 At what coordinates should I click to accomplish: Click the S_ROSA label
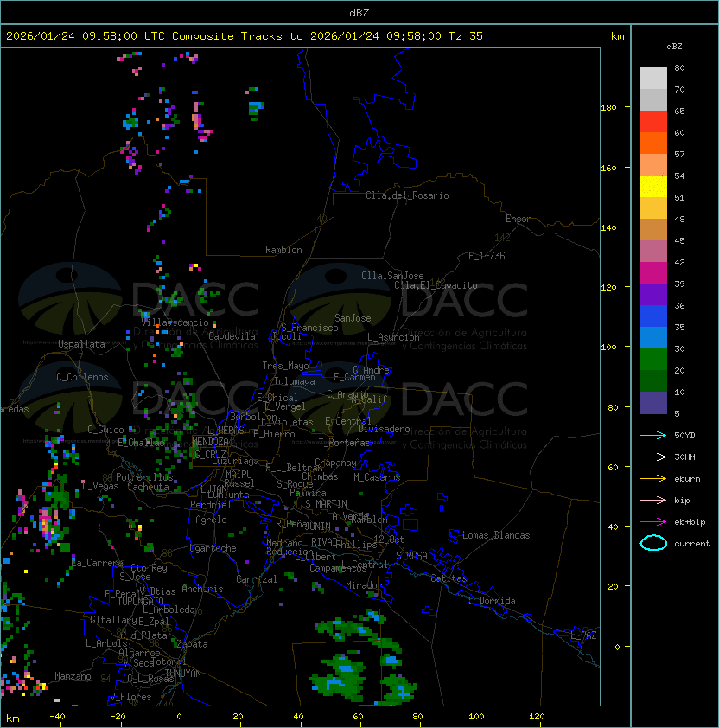click(411, 555)
